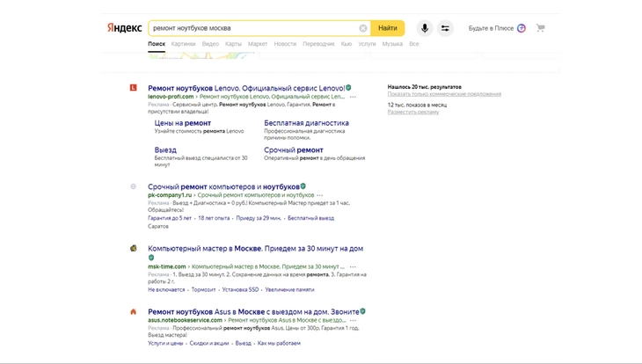Click the Не включается quick link
642x364 pixels.
[x=166, y=289]
